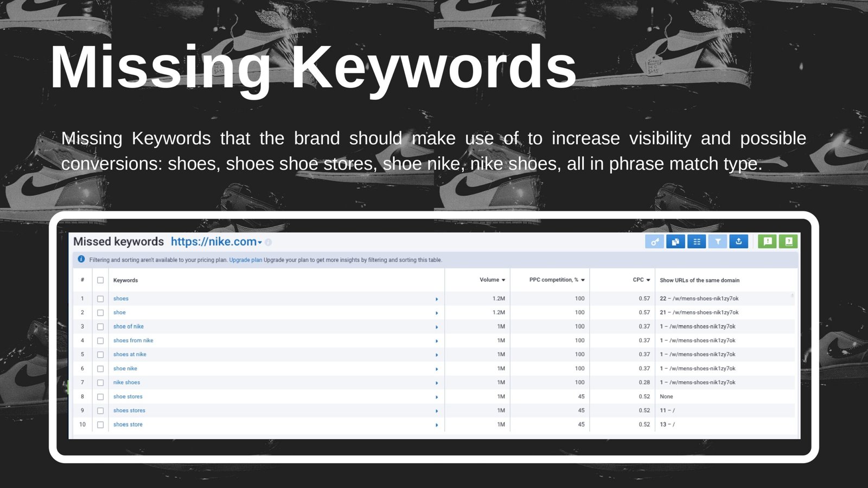Screen dimensions: 868x488
Task: Click the key icon button in toolbar
Action: coord(654,242)
